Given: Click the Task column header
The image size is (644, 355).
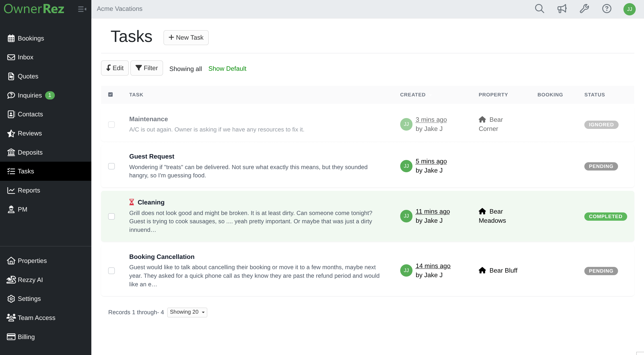Looking at the screenshot, I should 136,95.
